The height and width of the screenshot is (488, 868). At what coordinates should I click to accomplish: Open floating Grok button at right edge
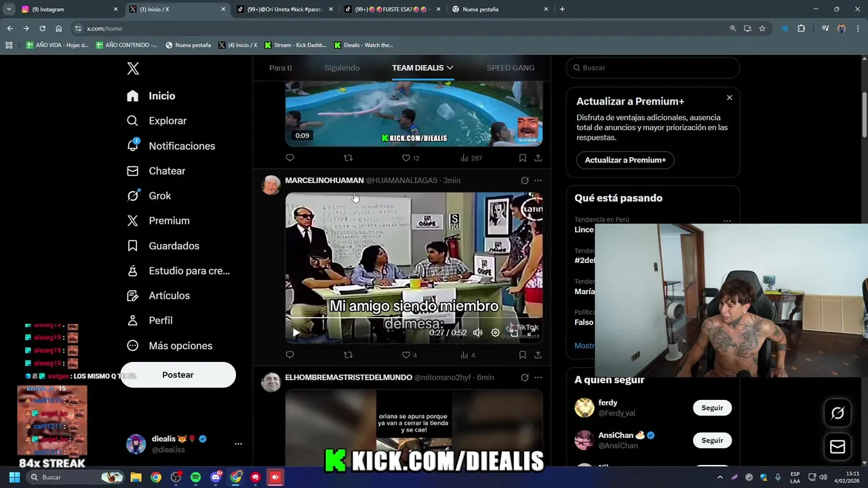[x=837, y=413]
